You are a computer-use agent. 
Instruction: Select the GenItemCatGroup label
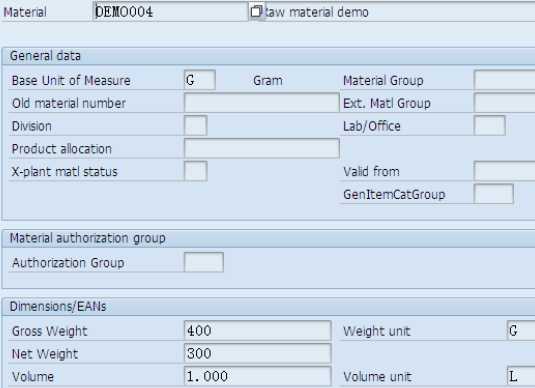coord(394,195)
